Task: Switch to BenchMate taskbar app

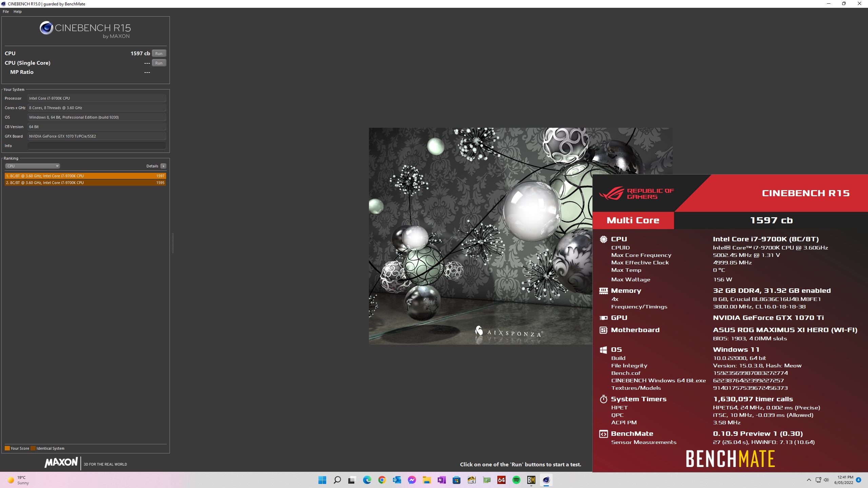Action: pyautogui.click(x=531, y=480)
